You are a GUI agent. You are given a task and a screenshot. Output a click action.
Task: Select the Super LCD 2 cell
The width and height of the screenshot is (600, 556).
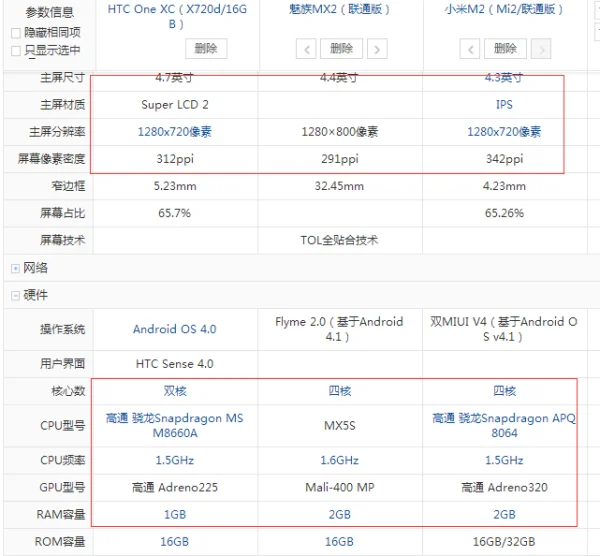[x=174, y=104]
